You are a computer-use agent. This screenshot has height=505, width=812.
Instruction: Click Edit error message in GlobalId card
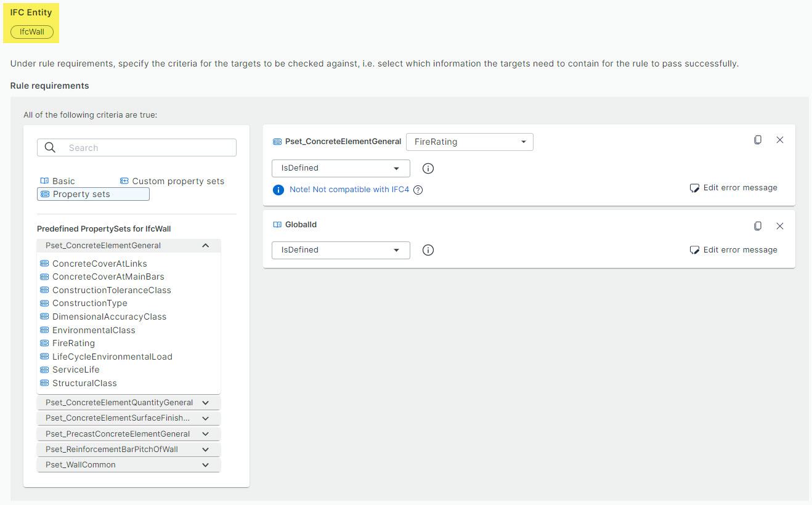coord(733,250)
